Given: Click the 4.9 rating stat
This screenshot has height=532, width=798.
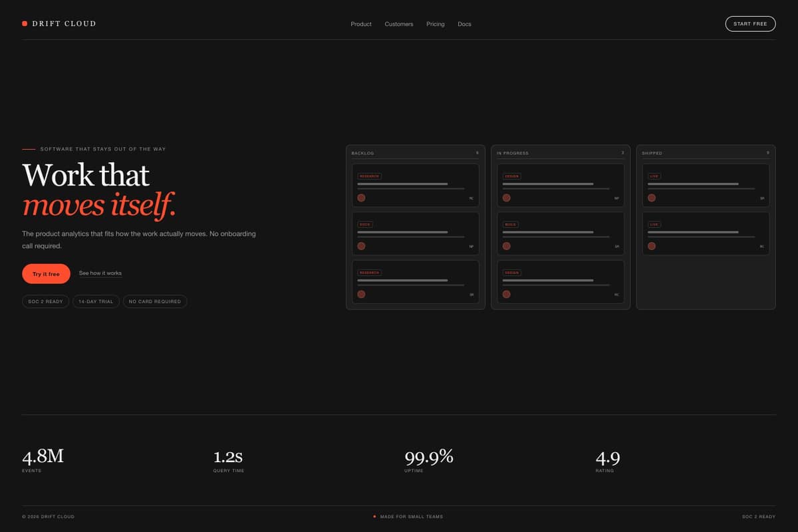Looking at the screenshot, I should (x=608, y=458).
